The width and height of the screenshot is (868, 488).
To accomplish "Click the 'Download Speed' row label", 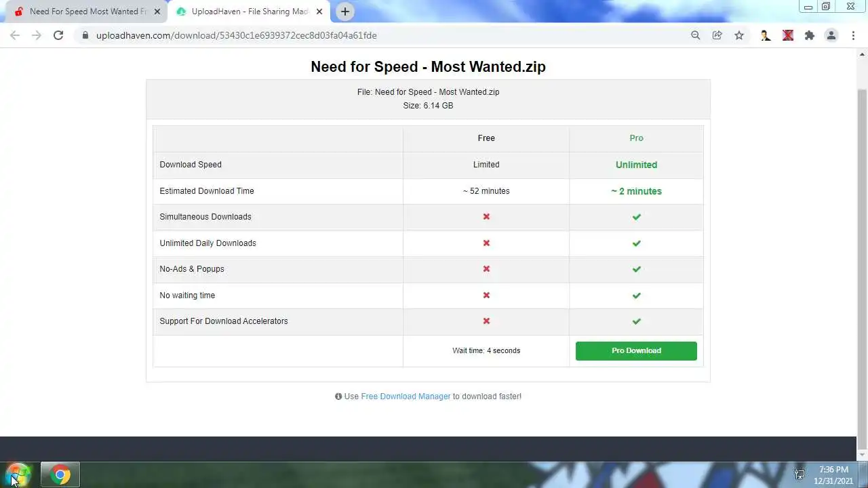I will [x=191, y=165].
